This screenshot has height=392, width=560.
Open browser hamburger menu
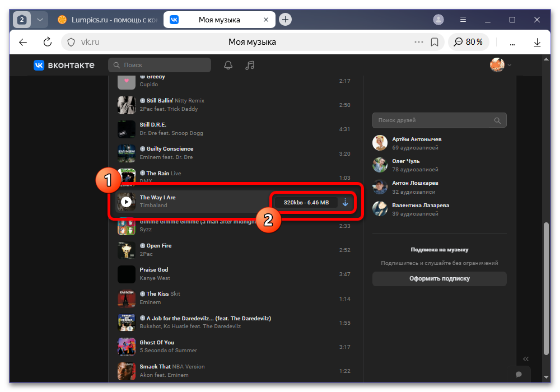(463, 20)
